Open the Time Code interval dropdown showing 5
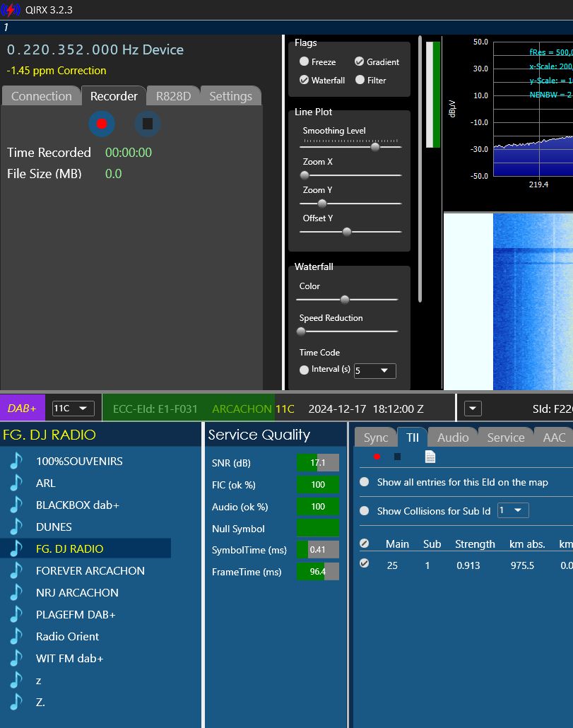The width and height of the screenshot is (573, 728). [375, 370]
